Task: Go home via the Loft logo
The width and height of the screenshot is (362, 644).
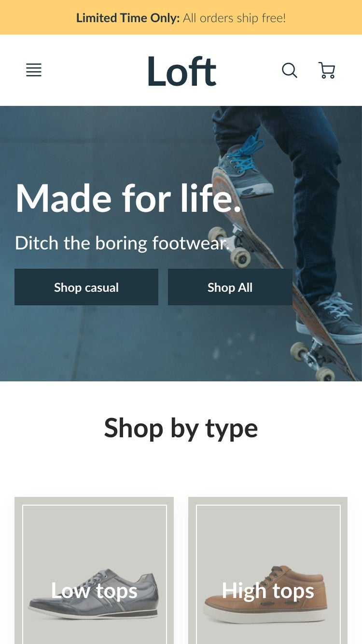Action: [181, 71]
